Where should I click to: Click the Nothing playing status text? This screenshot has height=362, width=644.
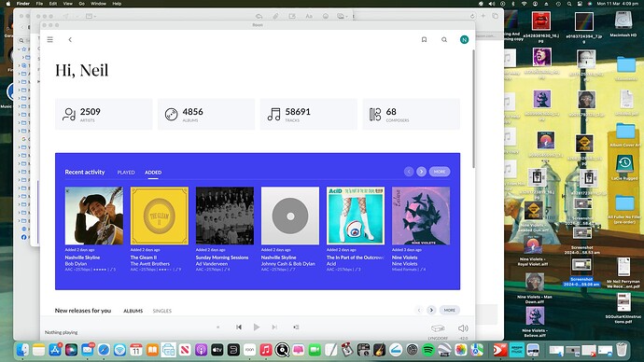(62, 332)
